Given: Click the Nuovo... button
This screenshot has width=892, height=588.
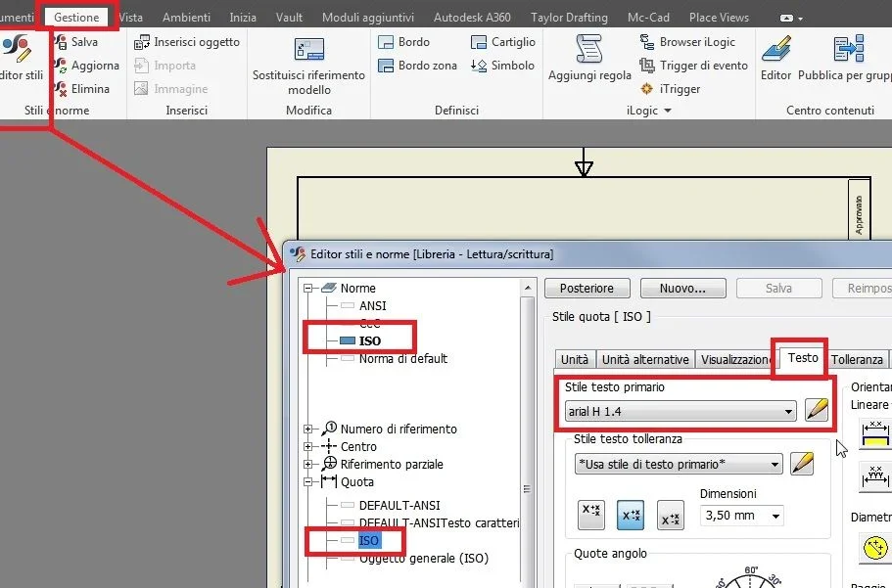Looking at the screenshot, I should 682,289.
